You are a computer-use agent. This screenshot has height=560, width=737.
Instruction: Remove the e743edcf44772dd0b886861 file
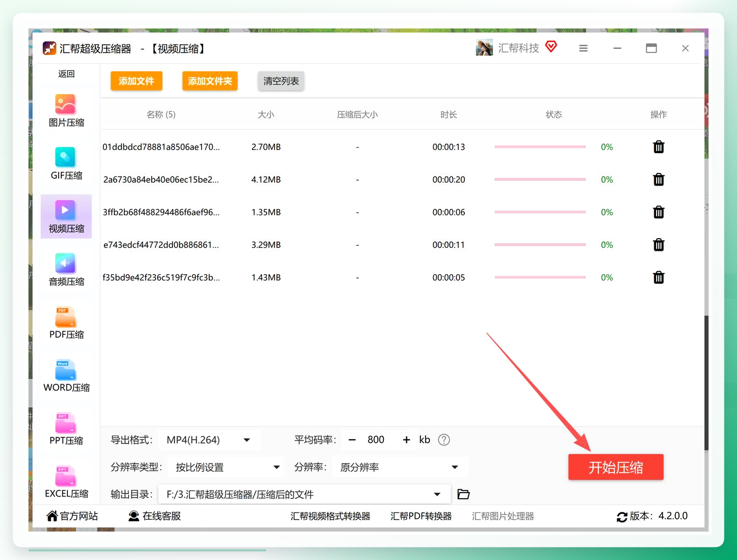659,245
